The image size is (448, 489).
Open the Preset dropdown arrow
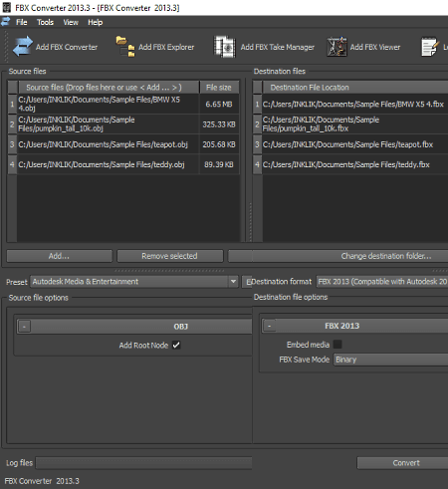(x=233, y=282)
